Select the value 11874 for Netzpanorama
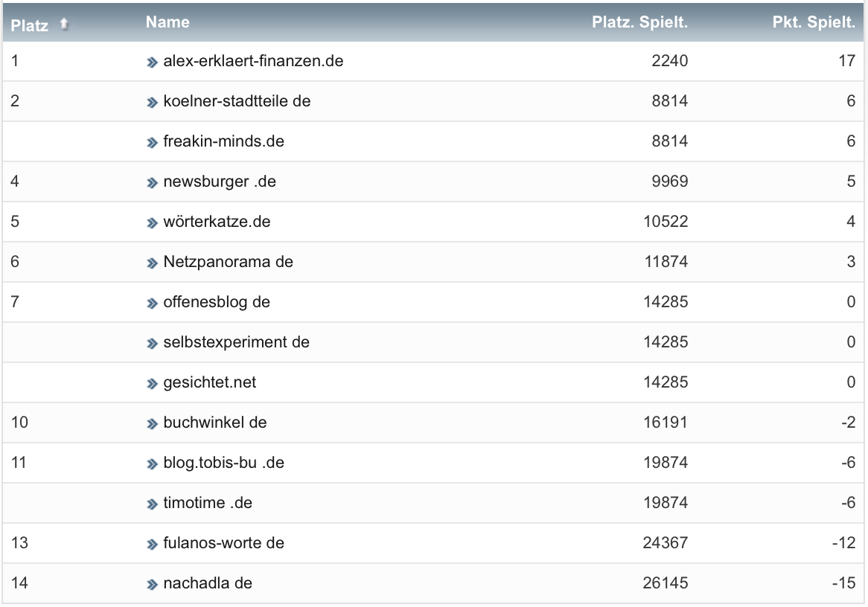Image resolution: width=868 pixels, height=607 pixels. click(x=666, y=262)
